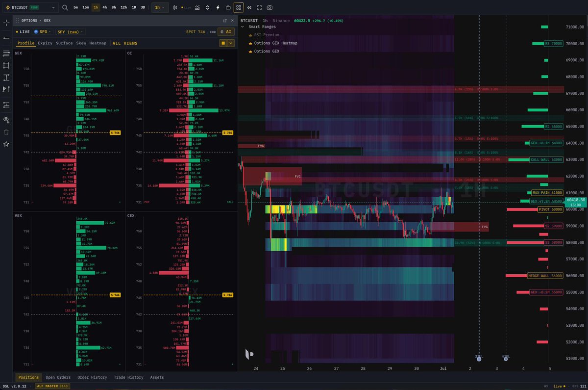Collapse the Smart Ranges indicator group
588x390 pixels.
coord(244,27)
